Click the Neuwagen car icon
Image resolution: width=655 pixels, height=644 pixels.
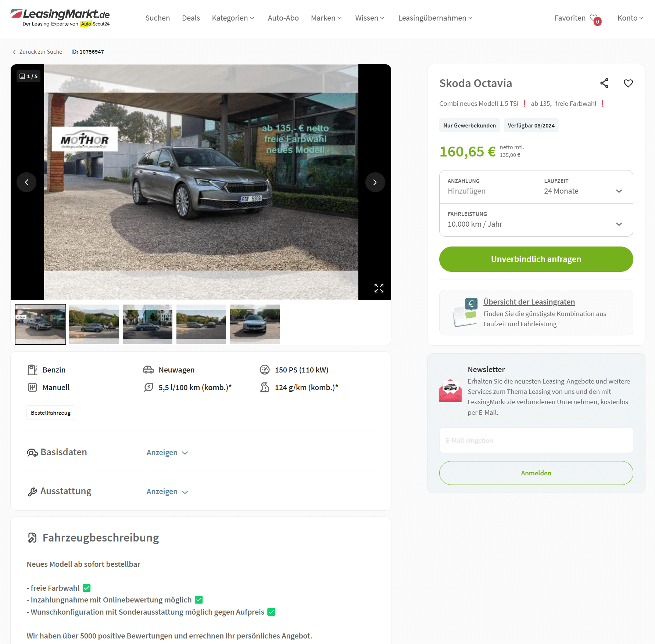[148, 370]
